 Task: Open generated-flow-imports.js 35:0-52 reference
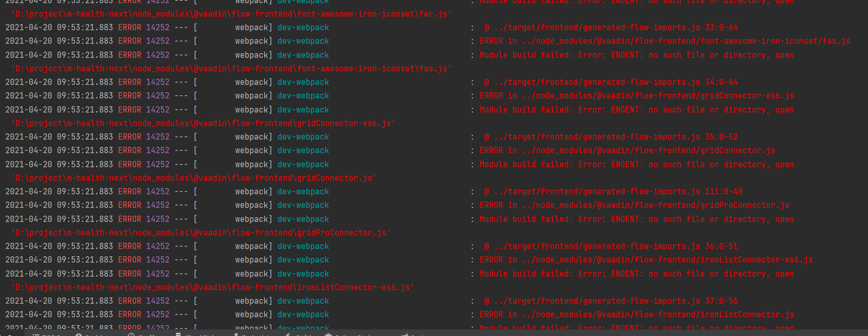pyautogui.click(x=610, y=137)
